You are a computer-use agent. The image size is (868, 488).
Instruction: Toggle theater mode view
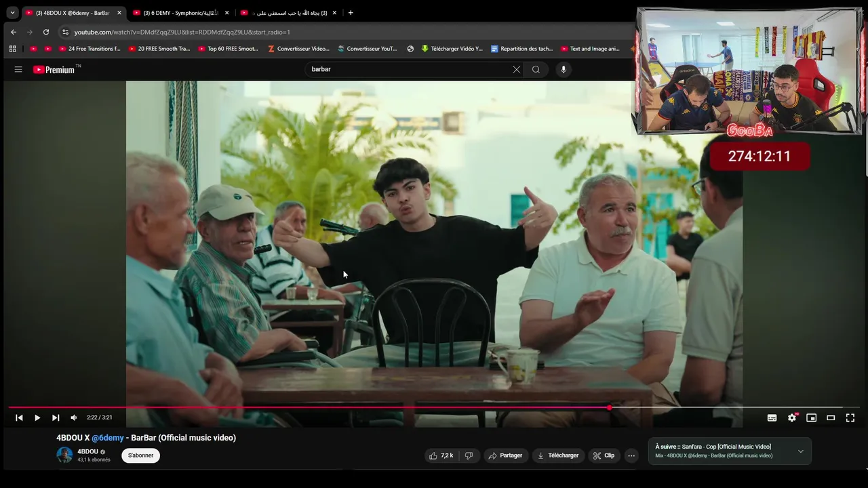click(831, 418)
